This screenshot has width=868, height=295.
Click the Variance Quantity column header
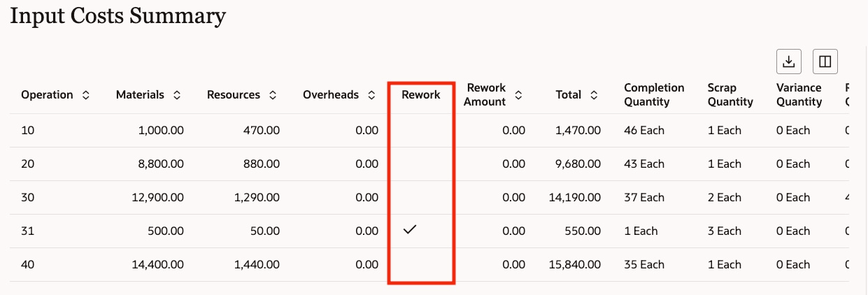tap(799, 95)
